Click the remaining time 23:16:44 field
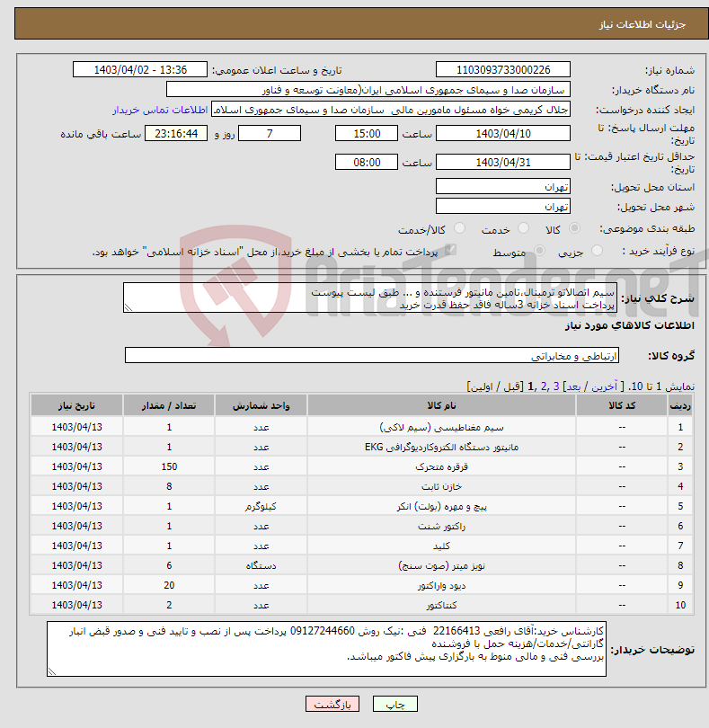 pyautogui.click(x=176, y=134)
